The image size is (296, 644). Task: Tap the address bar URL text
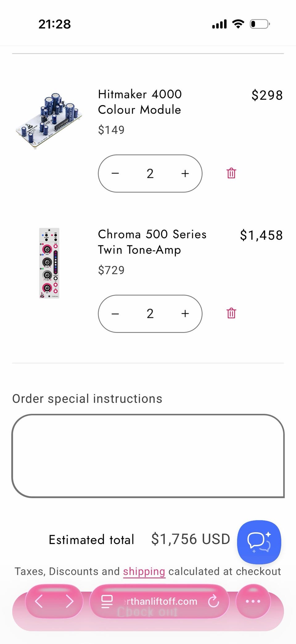click(160, 601)
